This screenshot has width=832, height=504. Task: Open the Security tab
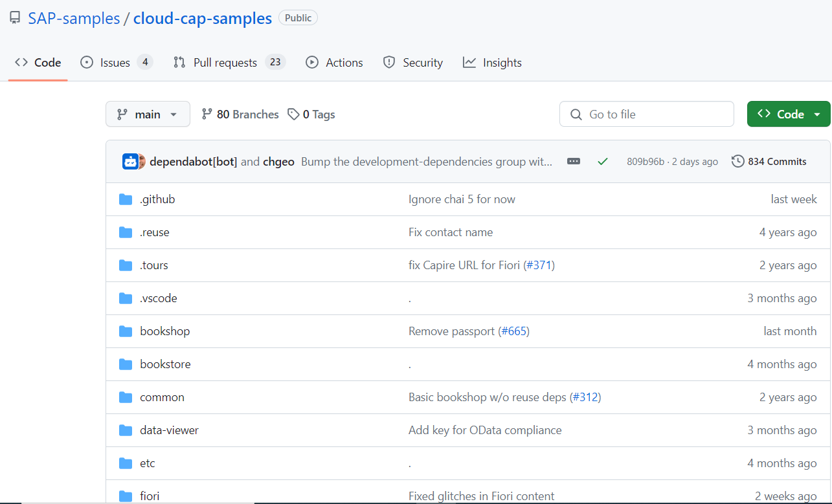click(412, 63)
